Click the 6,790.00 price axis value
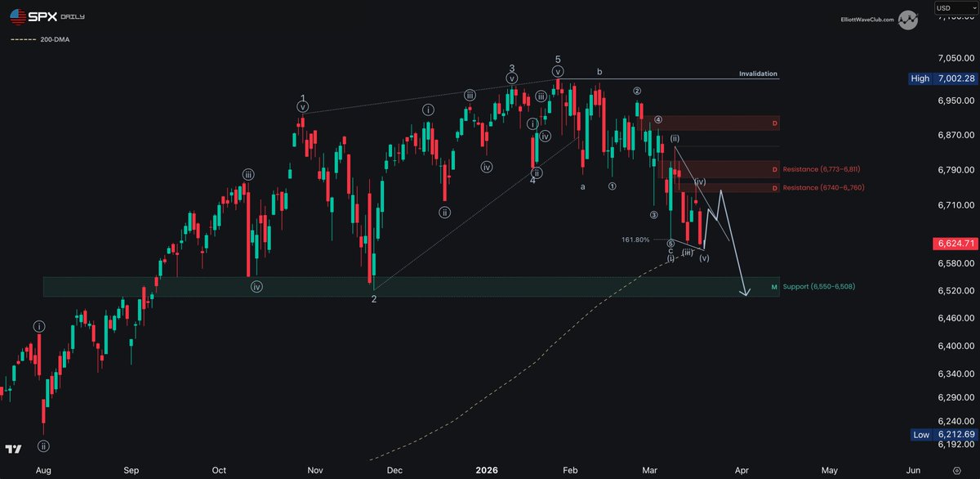 955,170
